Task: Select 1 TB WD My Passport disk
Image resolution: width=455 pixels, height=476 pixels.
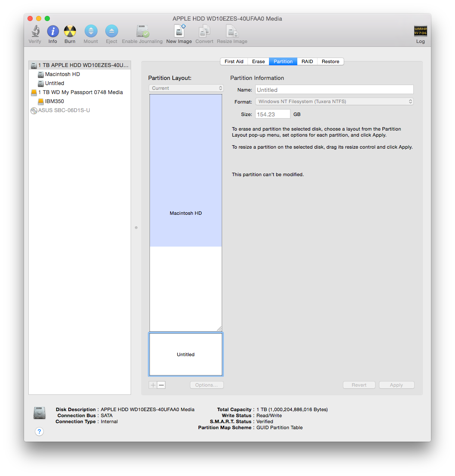Action: click(x=79, y=92)
